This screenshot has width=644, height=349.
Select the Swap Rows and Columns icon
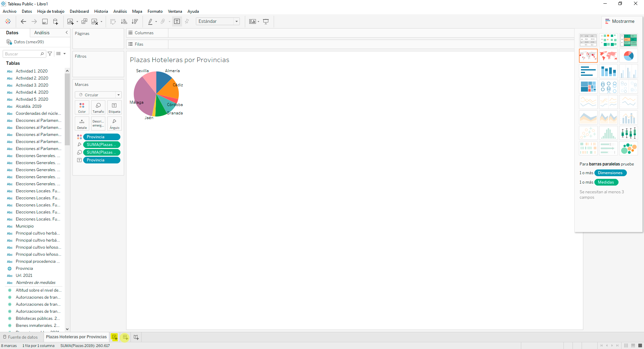click(x=113, y=21)
